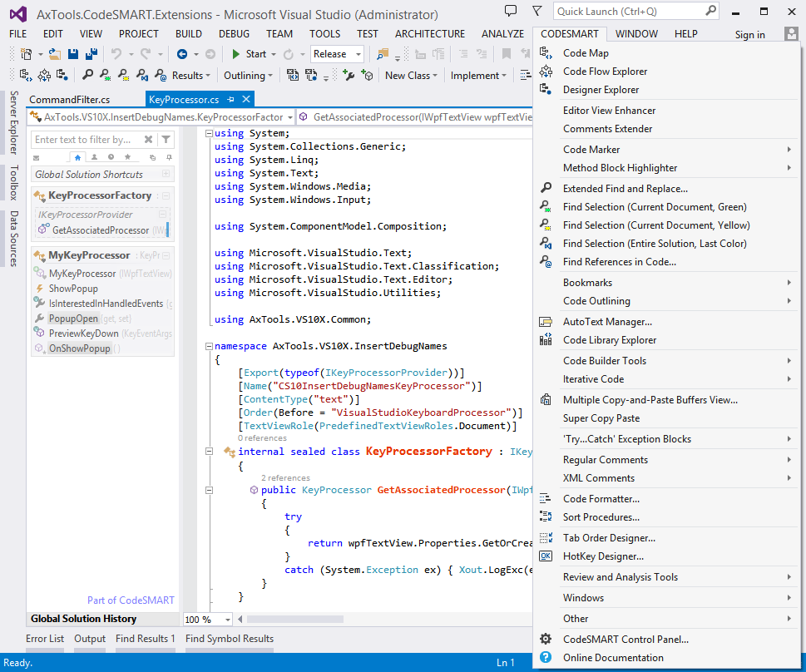Screen dimensions: 806x672
Task: Click the Code Map toolbar icon
Action: tap(26, 75)
